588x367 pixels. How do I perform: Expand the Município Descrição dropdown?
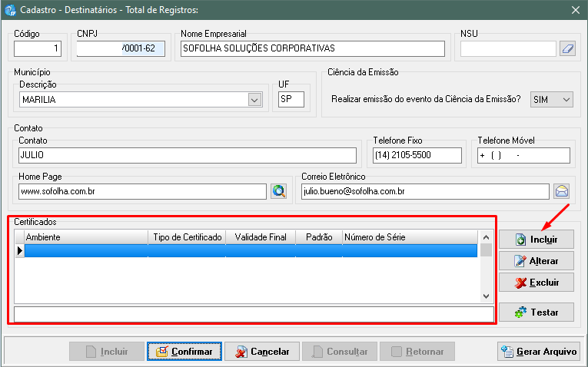coord(255,100)
